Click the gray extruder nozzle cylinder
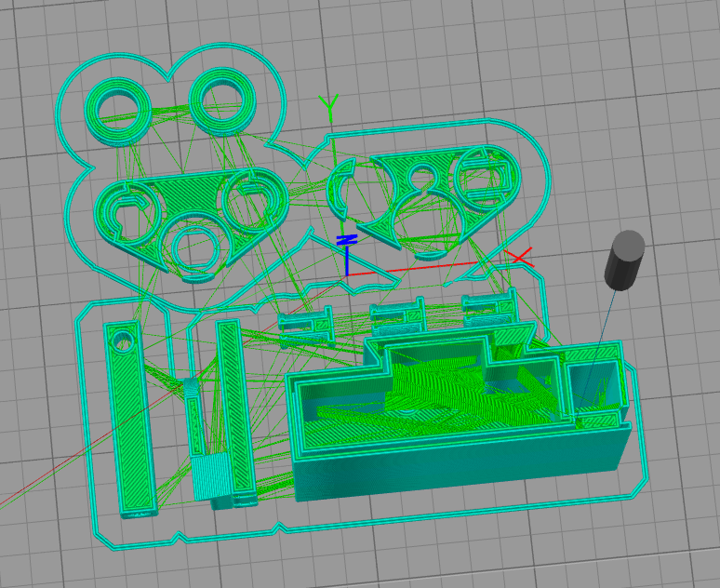This screenshot has width=720, height=588. pyautogui.click(x=624, y=260)
